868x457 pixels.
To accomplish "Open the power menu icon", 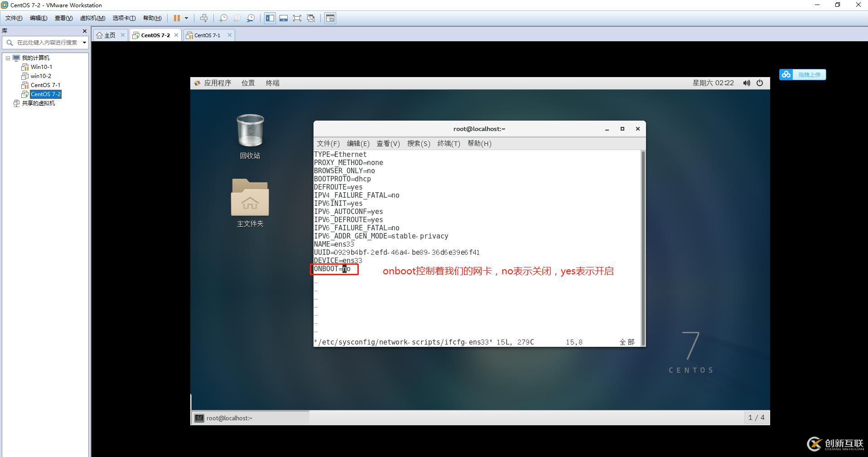I will coord(760,83).
